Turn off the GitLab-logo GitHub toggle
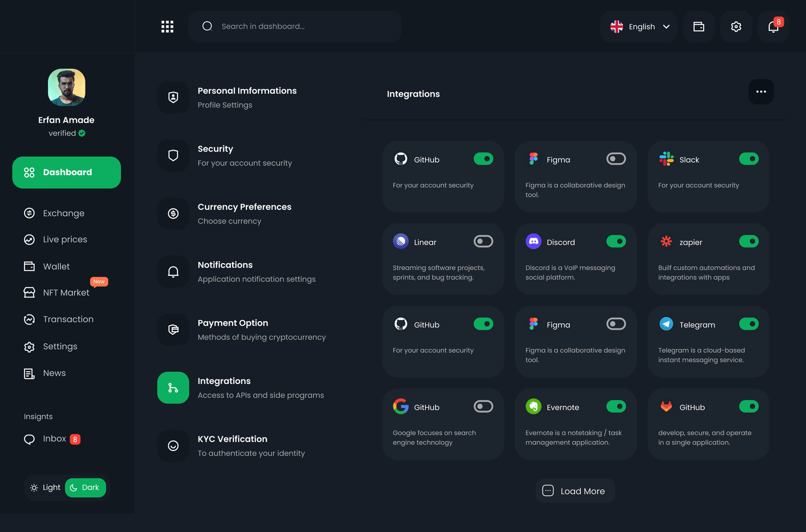 [749, 407]
